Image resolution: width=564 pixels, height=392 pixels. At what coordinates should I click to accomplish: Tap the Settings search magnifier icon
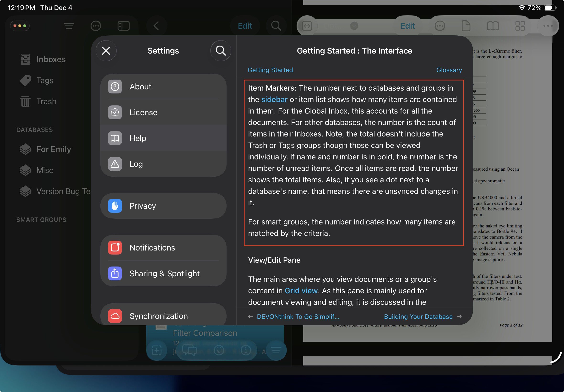click(x=221, y=51)
